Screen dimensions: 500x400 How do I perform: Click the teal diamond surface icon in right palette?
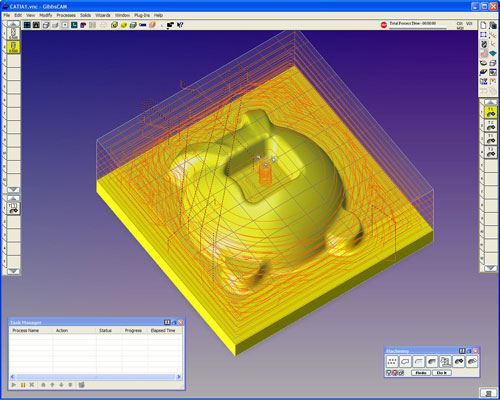pos(493,53)
